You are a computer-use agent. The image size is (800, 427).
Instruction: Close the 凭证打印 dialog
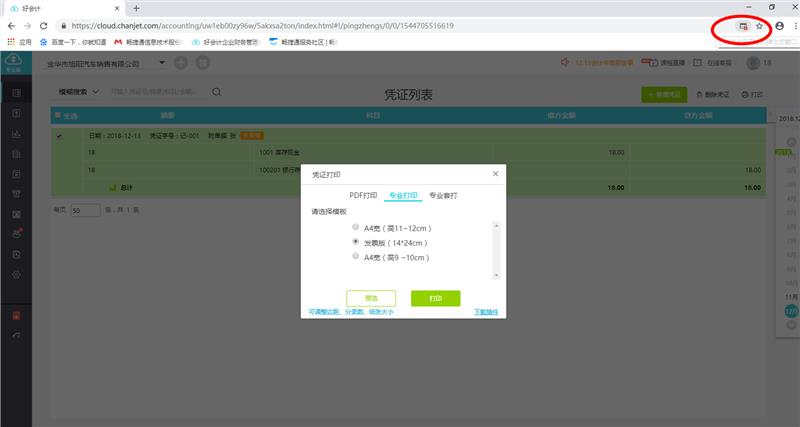[x=495, y=174]
